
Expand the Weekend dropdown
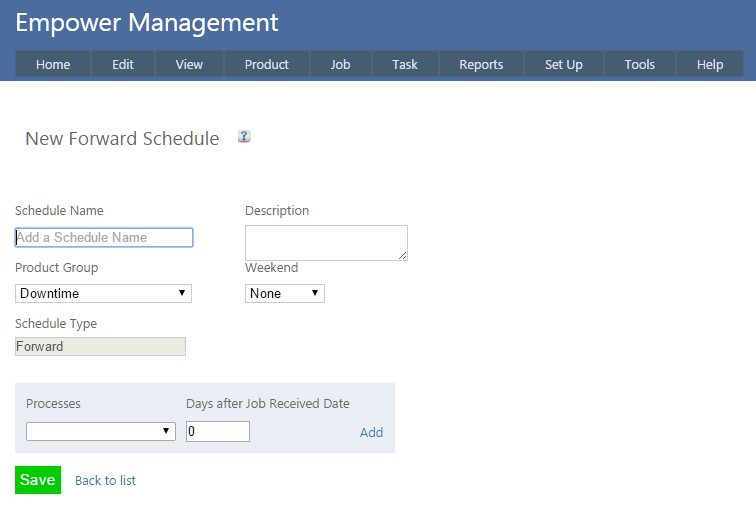coord(284,293)
